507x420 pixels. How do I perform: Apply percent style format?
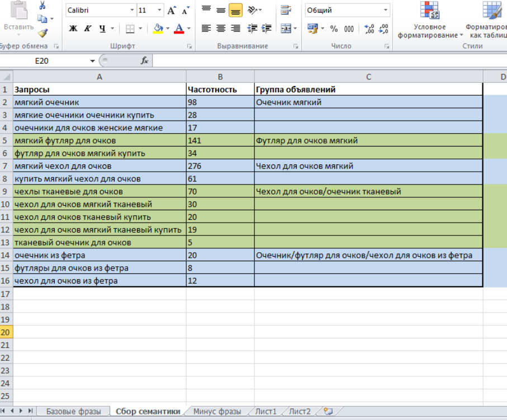pos(334,29)
